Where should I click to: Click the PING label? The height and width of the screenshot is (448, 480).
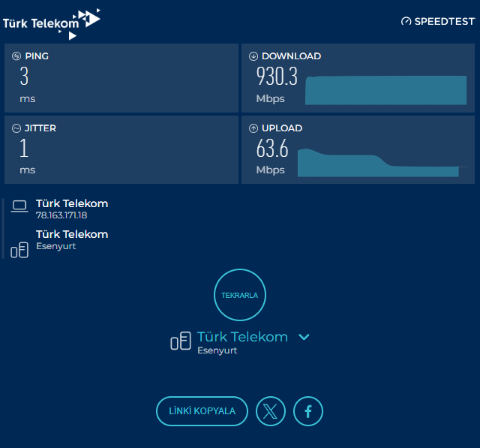(37, 56)
